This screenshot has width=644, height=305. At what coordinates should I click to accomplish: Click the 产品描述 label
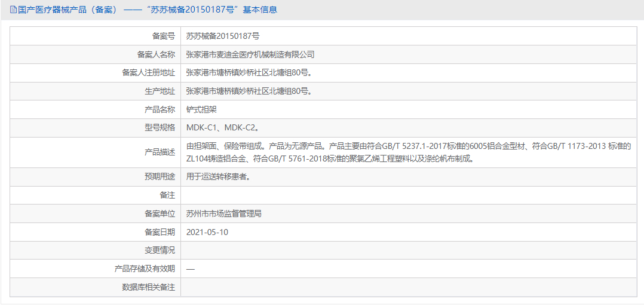pyautogui.click(x=160, y=152)
